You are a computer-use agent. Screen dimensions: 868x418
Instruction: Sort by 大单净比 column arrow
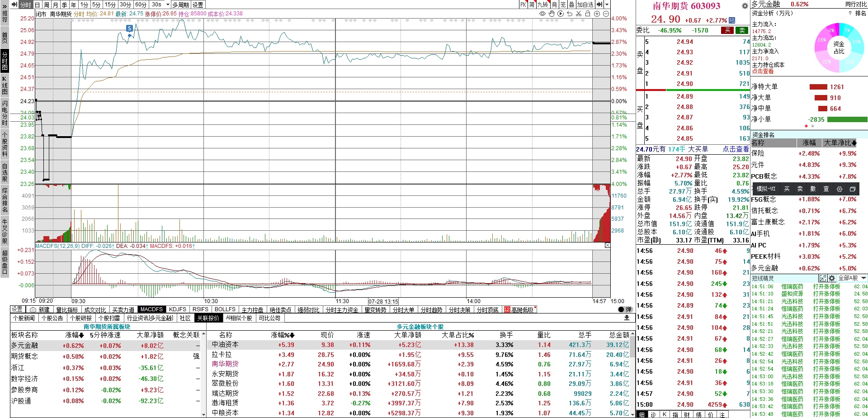click(x=854, y=143)
